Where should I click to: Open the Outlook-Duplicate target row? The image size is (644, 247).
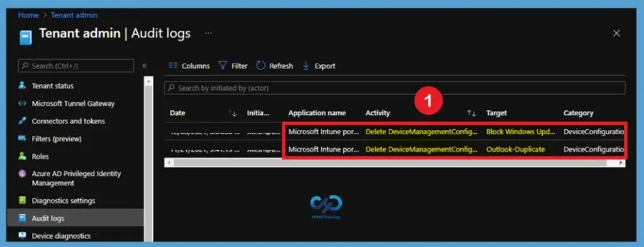[x=516, y=149]
